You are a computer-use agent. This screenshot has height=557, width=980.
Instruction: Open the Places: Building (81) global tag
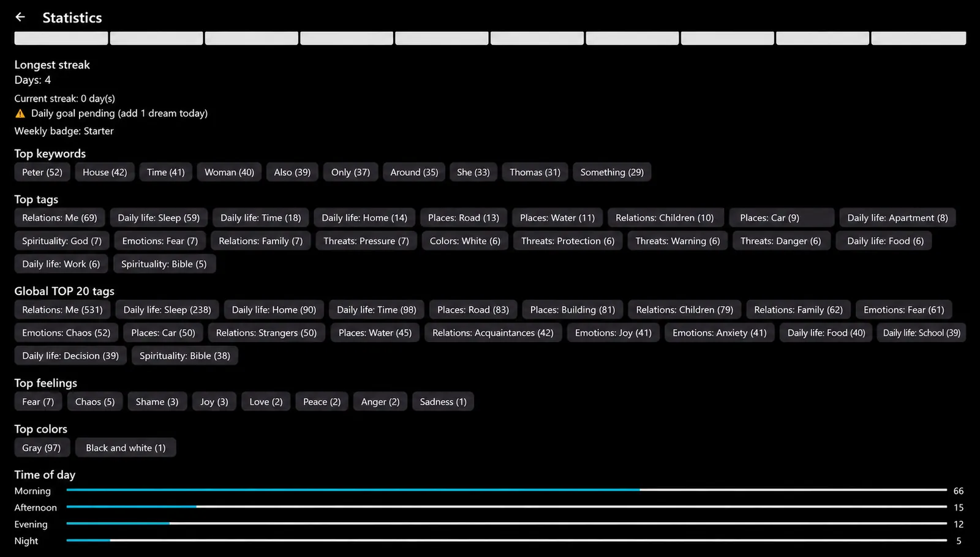(573, 310)
